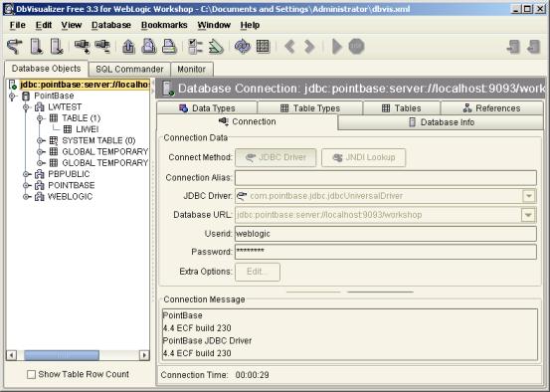Click the connect-all icon with plus sign

tap(83, 47)
